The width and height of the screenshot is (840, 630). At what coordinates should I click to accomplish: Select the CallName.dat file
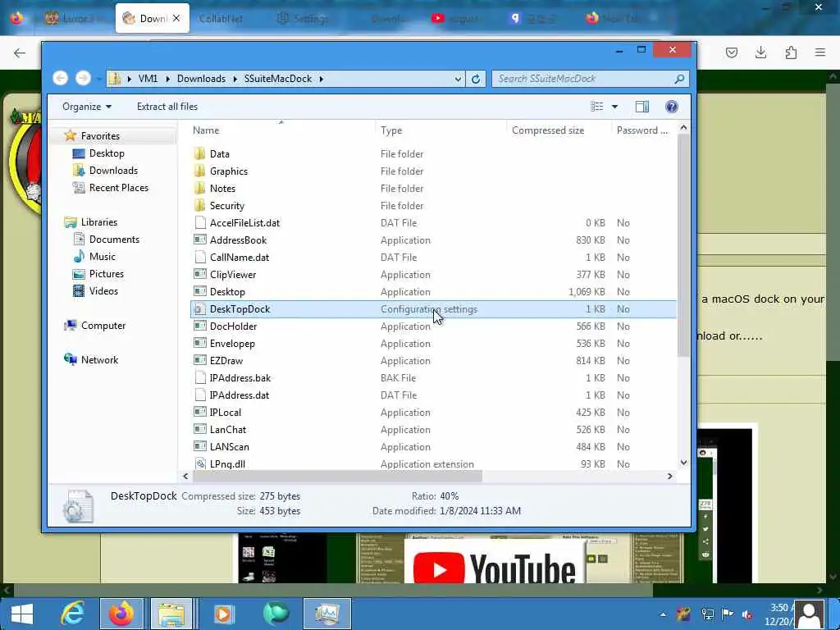(x=240, y=258)
